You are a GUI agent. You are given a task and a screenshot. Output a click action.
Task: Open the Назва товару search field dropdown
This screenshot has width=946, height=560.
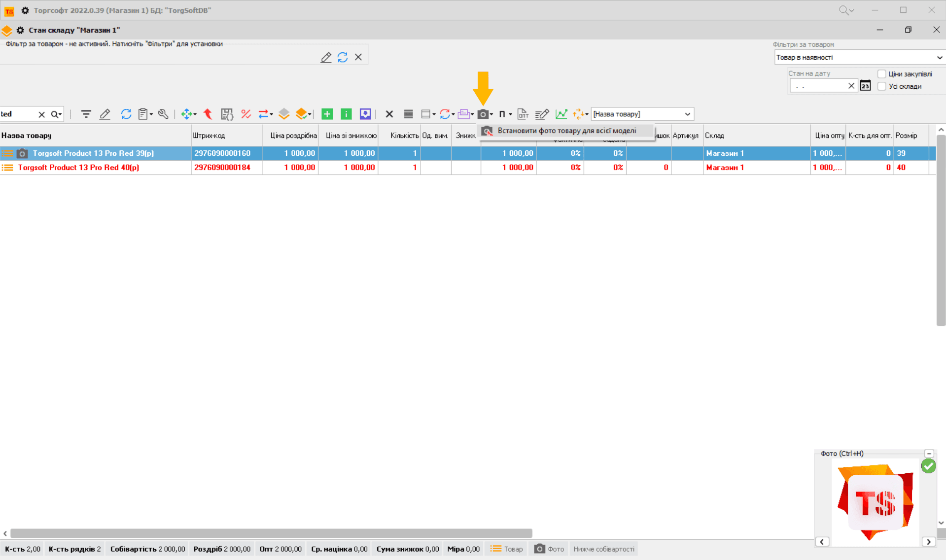(687, 114)
